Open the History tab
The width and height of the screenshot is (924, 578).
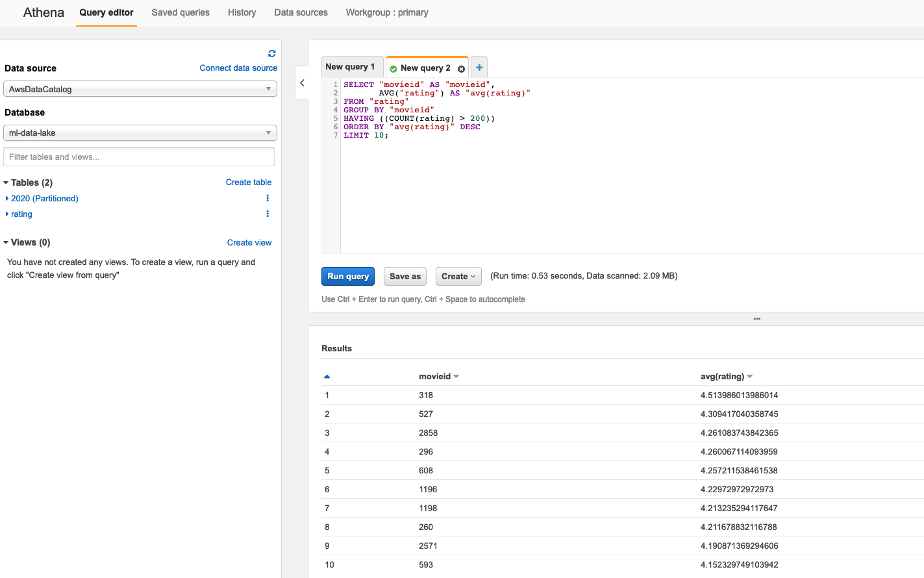[x=242, y=12]
